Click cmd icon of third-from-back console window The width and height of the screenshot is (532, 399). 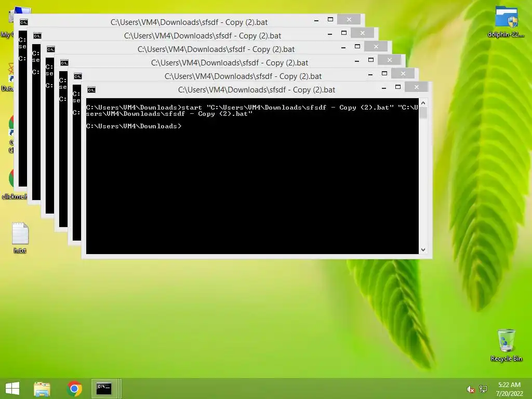[51, 49]
